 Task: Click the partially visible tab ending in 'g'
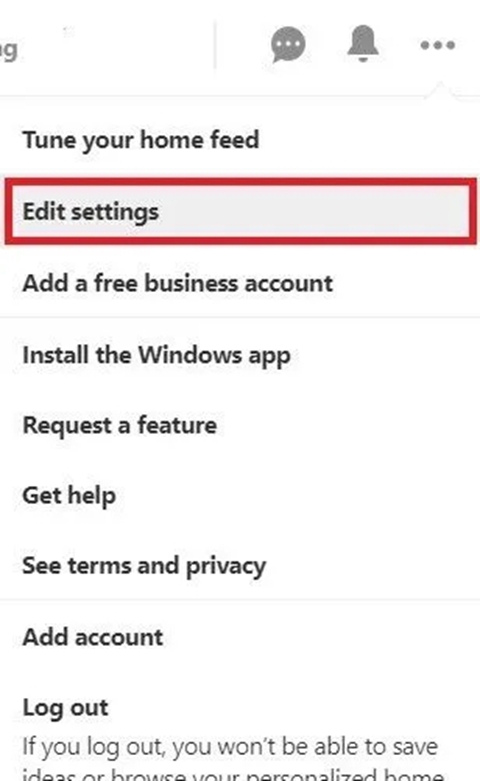9,50
